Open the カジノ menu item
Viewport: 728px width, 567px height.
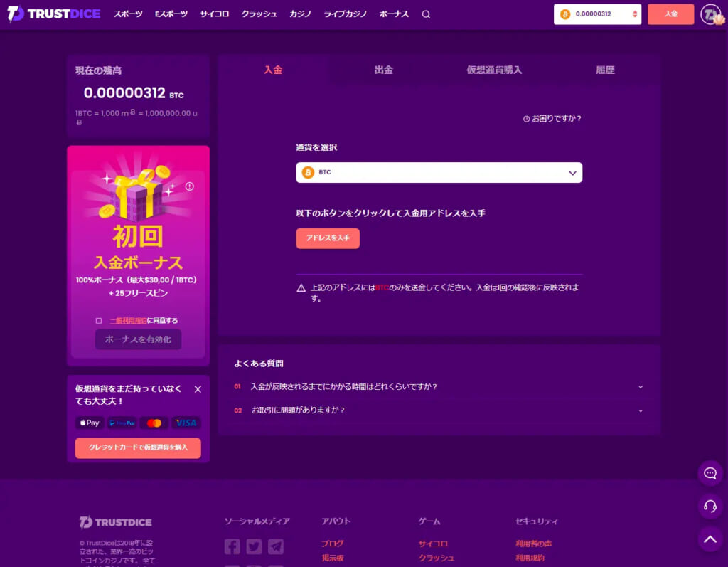click(x=301, y=14)
